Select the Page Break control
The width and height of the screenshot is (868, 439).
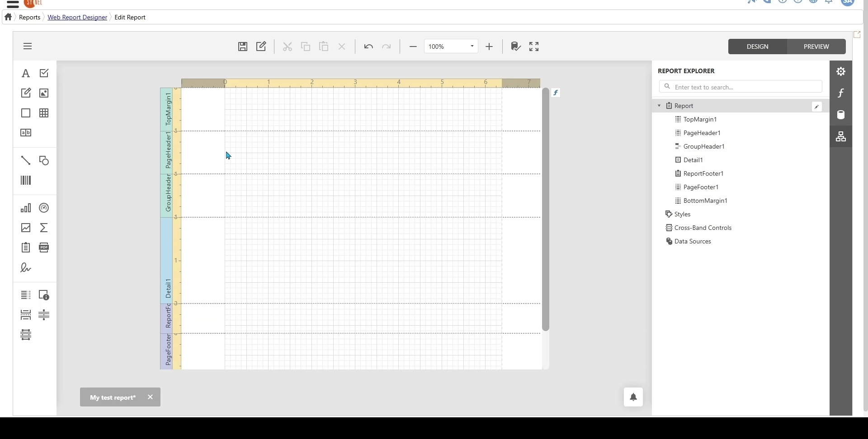click(x=26, y=315)
